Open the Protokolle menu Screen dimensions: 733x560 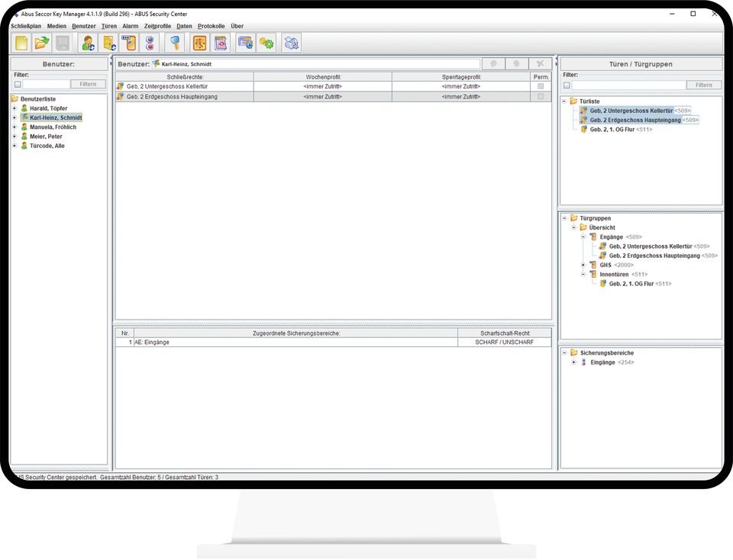(x=211, y=26)
